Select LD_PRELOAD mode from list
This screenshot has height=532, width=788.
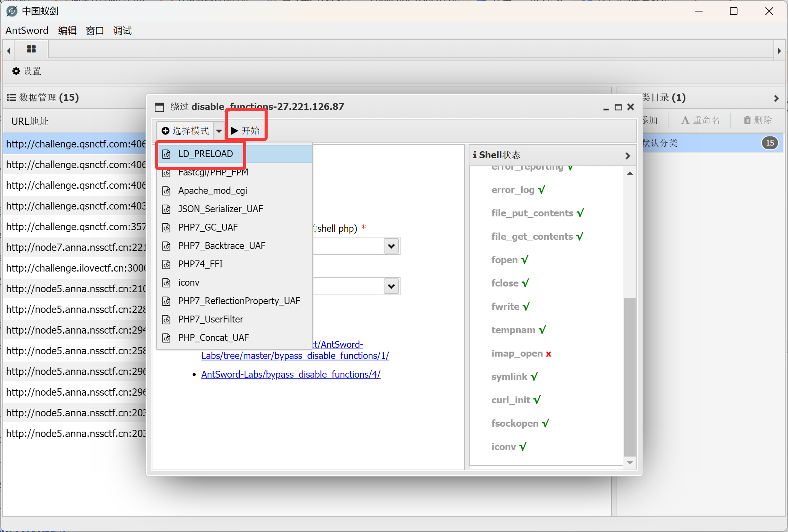[x=205, y=154]
